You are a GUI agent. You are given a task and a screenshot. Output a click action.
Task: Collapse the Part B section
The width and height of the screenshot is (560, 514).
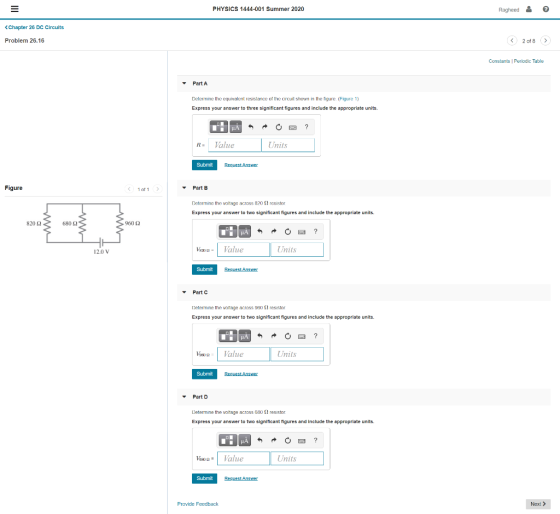coord(184,188)
